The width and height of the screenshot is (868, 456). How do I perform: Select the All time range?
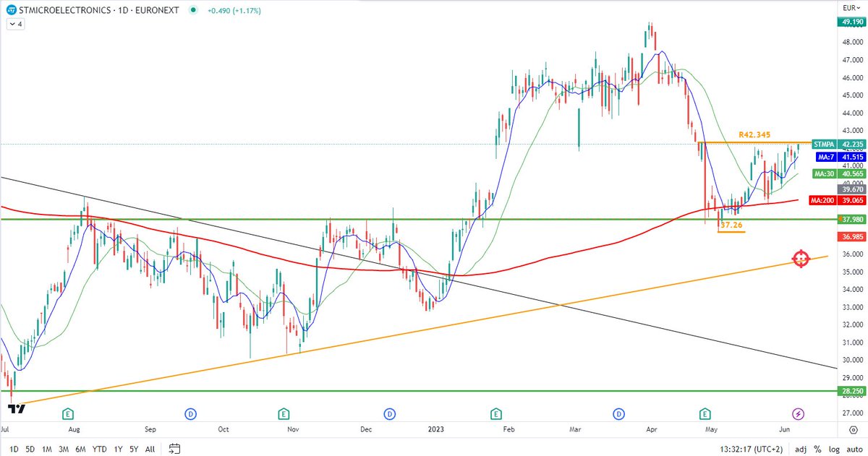tap(150, 449)
